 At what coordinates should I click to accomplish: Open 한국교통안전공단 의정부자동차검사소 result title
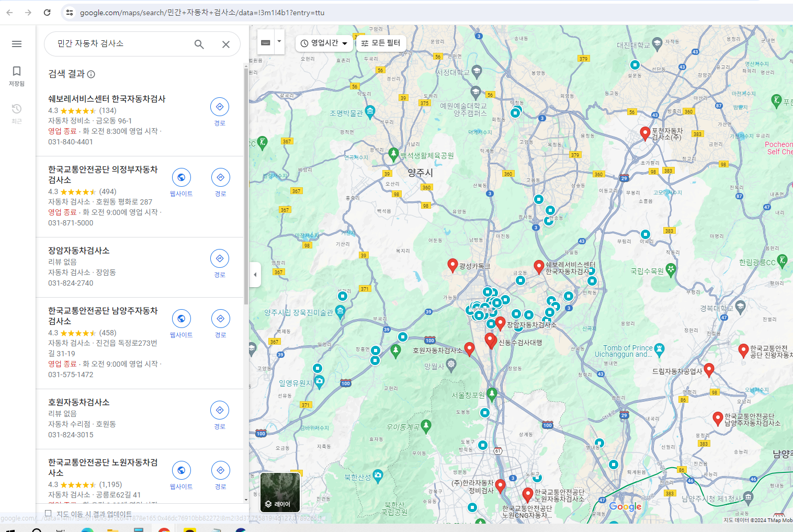[103, 175]
